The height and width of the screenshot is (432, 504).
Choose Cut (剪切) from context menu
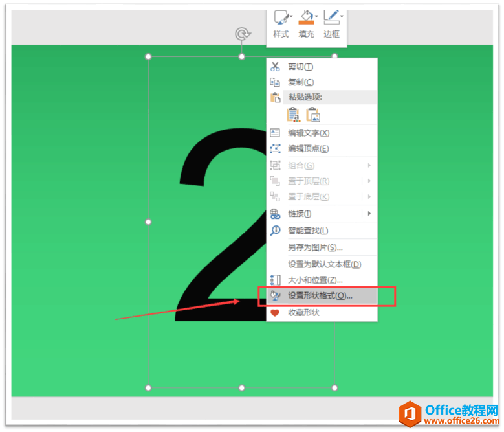322,67
